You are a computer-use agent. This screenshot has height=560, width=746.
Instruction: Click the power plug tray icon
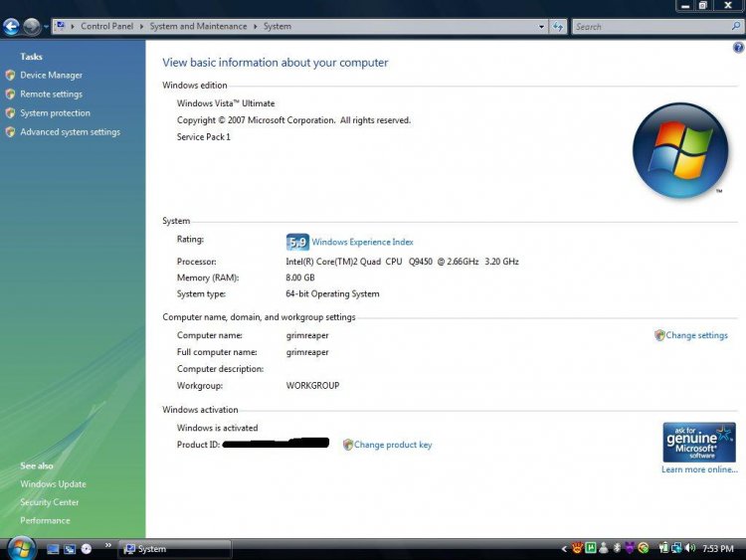(x=663, y=548)
